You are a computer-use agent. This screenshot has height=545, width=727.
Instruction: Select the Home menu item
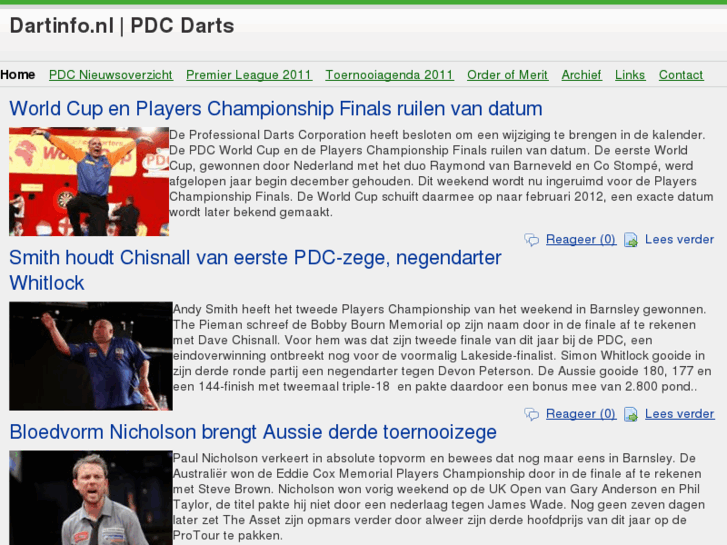[18, 75]
